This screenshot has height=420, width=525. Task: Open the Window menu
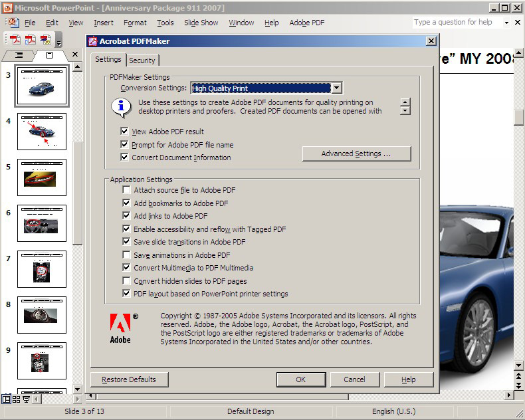(241, 23)
